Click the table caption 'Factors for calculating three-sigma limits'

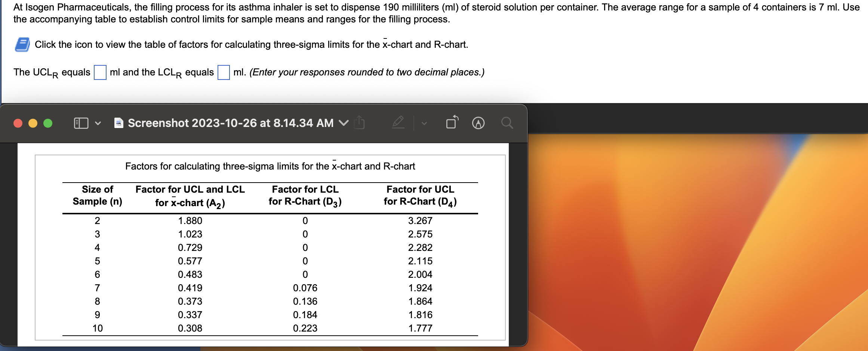270,166
